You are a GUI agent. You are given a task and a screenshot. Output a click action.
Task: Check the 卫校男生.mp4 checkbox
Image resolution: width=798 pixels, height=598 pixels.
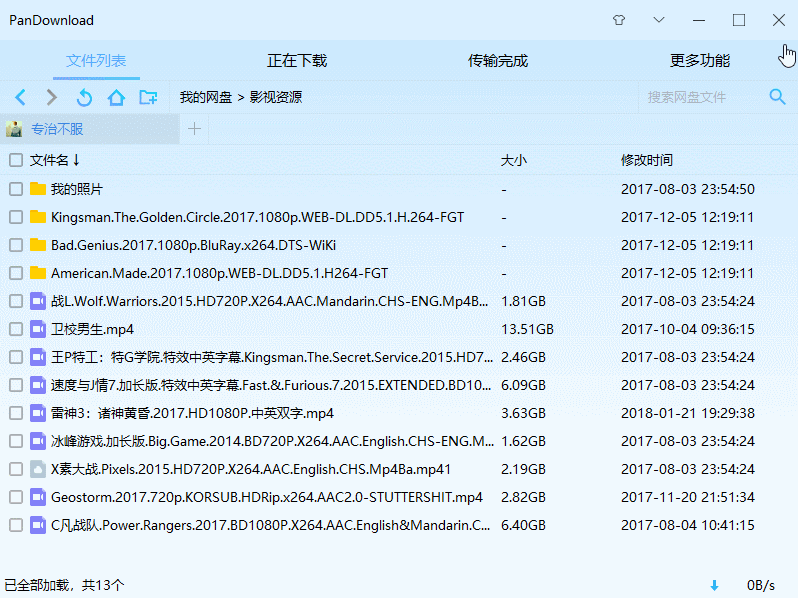[x=16, y=329]
